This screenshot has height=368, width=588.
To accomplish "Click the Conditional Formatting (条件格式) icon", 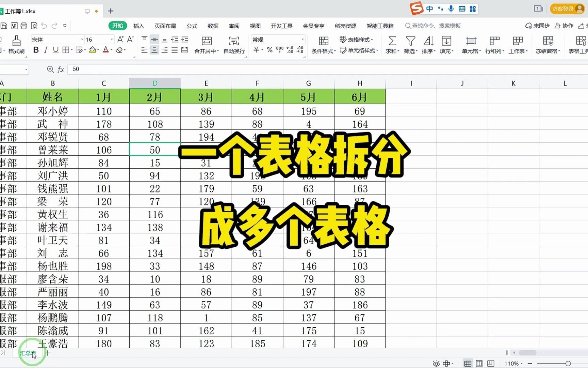I will click(x=324, y=41).
